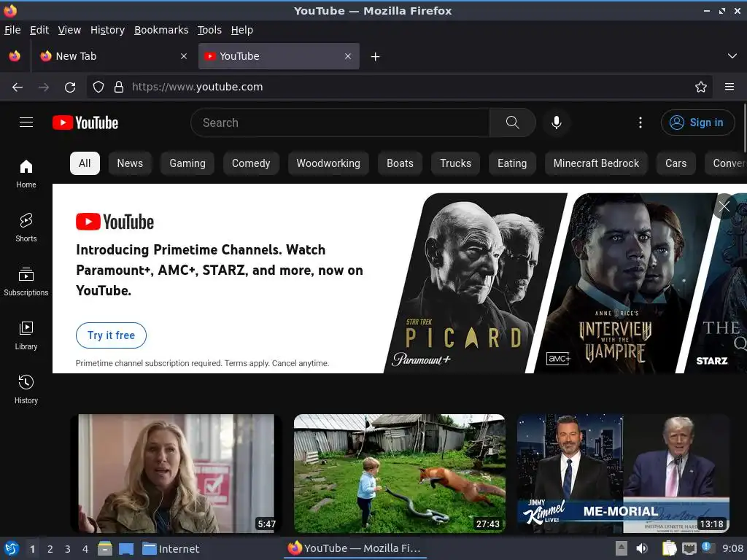Click the clipboard tray icon

point(670,548)
